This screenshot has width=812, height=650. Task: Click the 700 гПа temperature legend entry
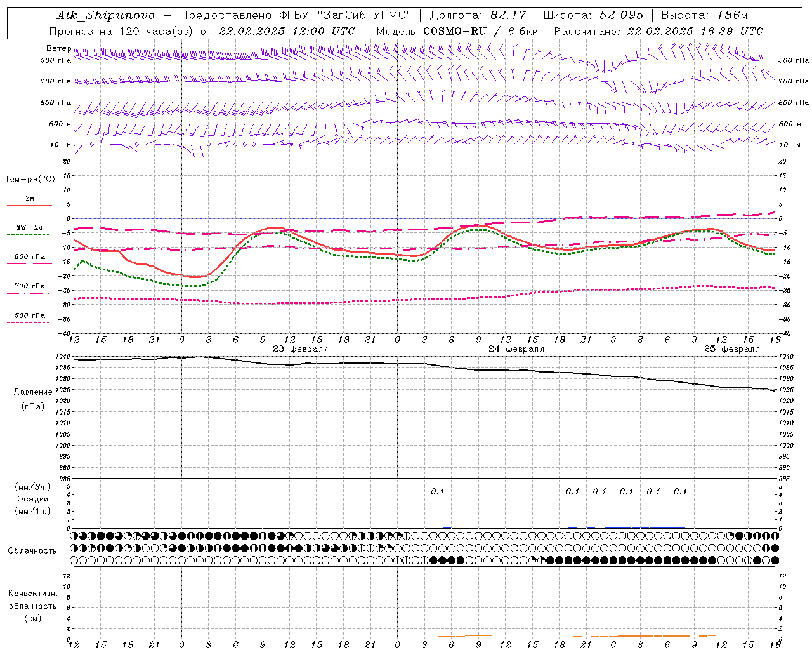[x=30, y=286]
